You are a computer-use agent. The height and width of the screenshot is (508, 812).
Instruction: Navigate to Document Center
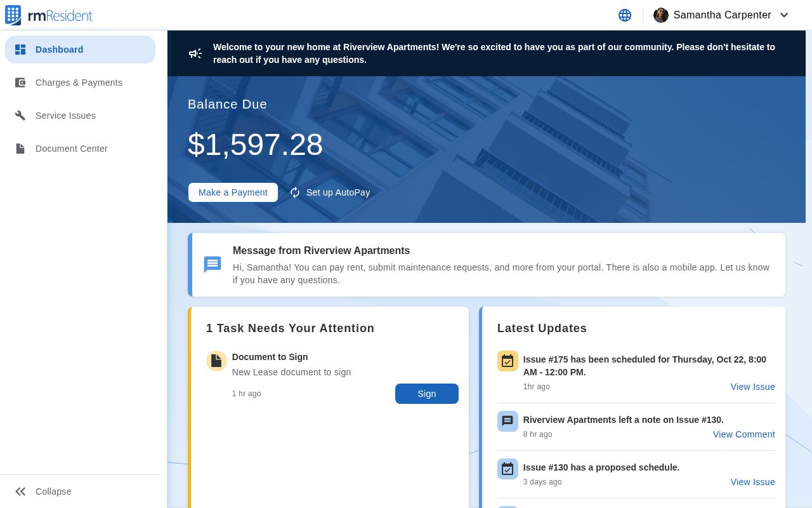[80, 149]
